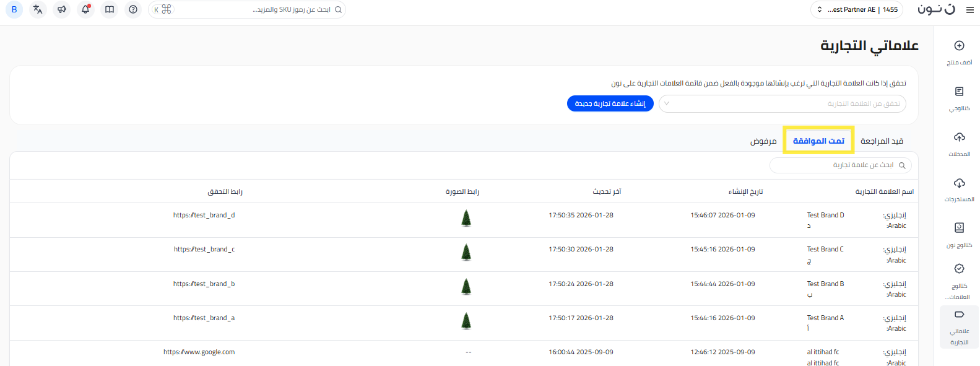The image size is (980, 366).
Task: Click the إنشاء علامة تجارية جديدة button
Action: tap(610, 103)
